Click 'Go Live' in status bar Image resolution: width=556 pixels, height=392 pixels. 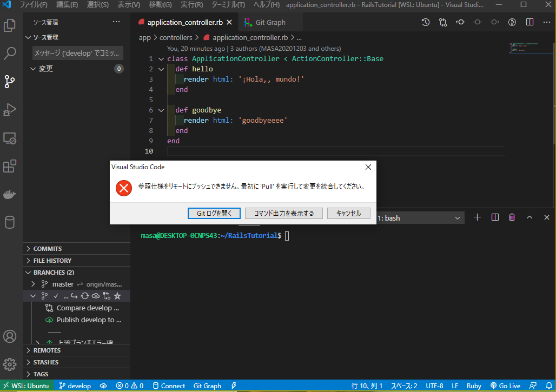505,386
